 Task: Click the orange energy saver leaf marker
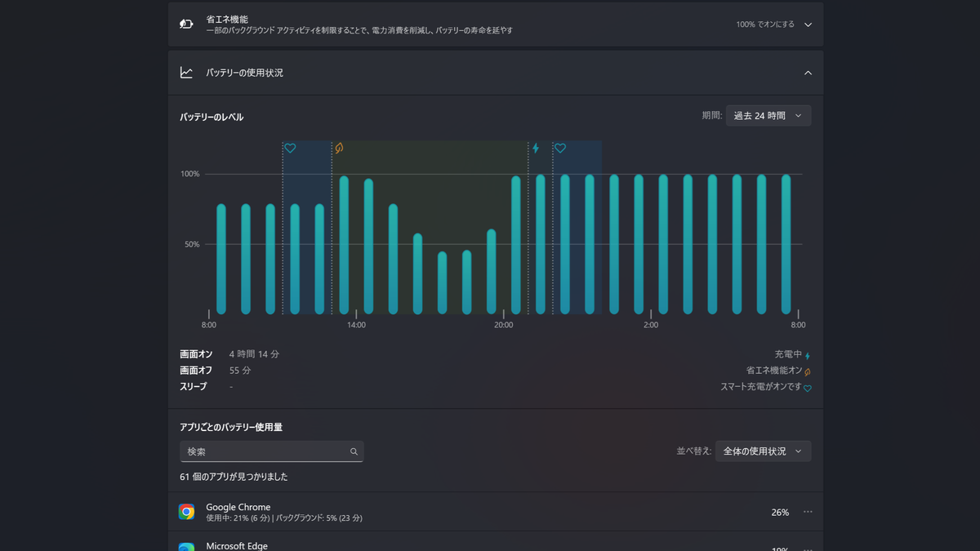coord(339,149)
